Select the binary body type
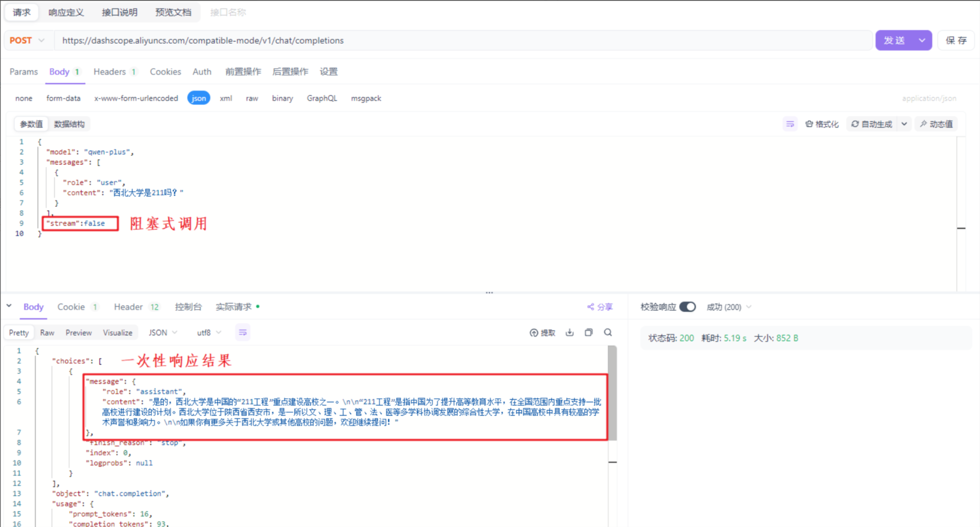Screen dimensions: 980x527 click(282, 98)
